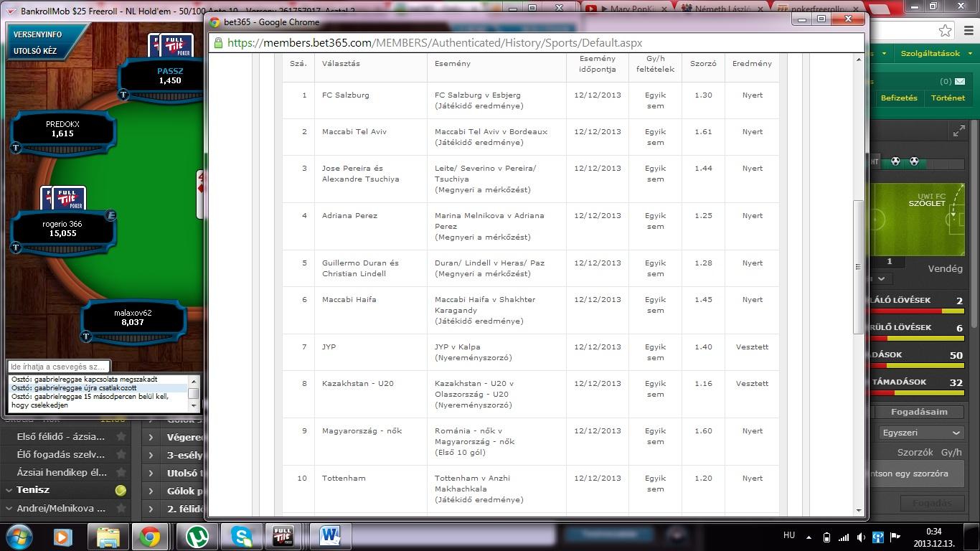Screen dimensions: 980x551
Task: Open Microsoft Word from taskbar
Action: coord(329,537)
